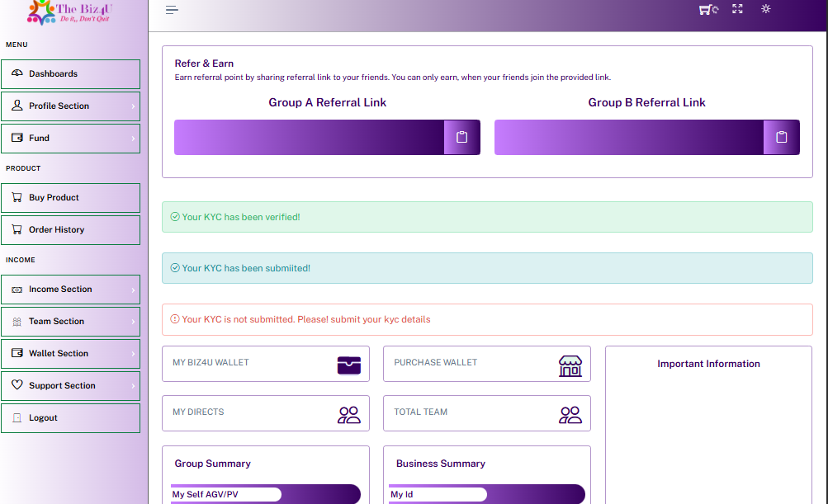Click the Group A referral link field
Viewport: 828px width, 504px height.
tap(310, 138)
